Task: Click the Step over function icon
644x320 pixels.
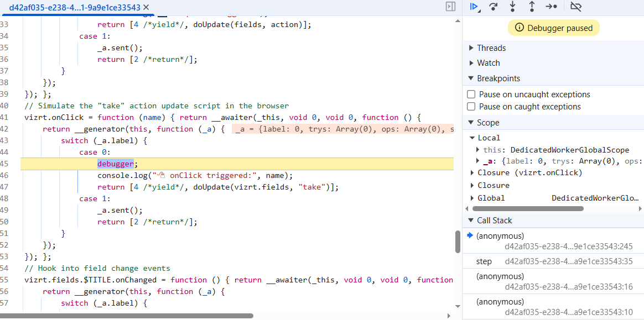Action: click(x=494, y=7)
